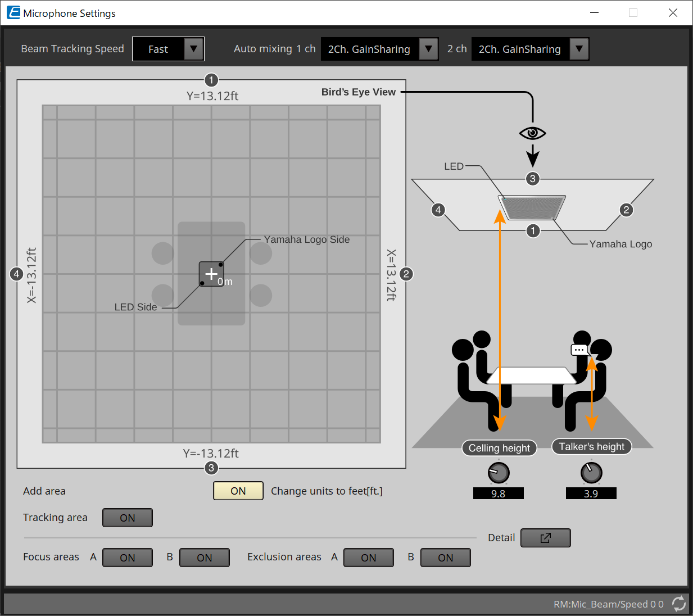Click the ceiling microphone unit illustration
This screenshot has height=616, width=693.
[531, 207]
